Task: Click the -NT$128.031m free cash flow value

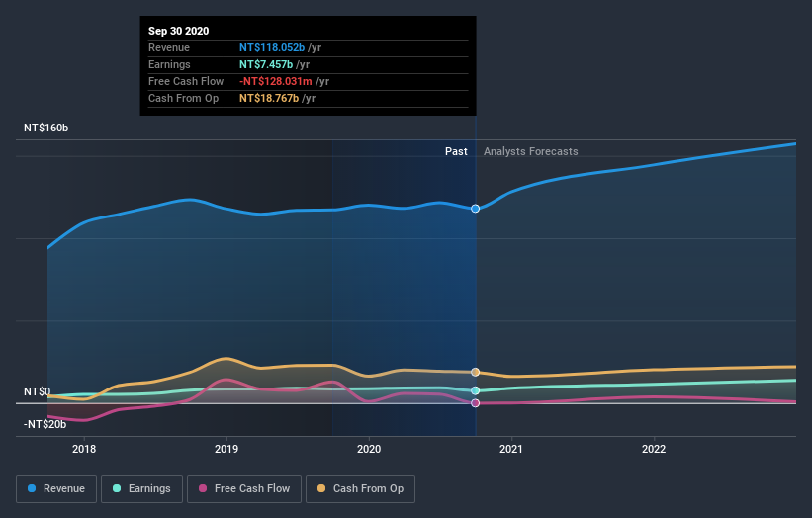Action: pos(276,81)
